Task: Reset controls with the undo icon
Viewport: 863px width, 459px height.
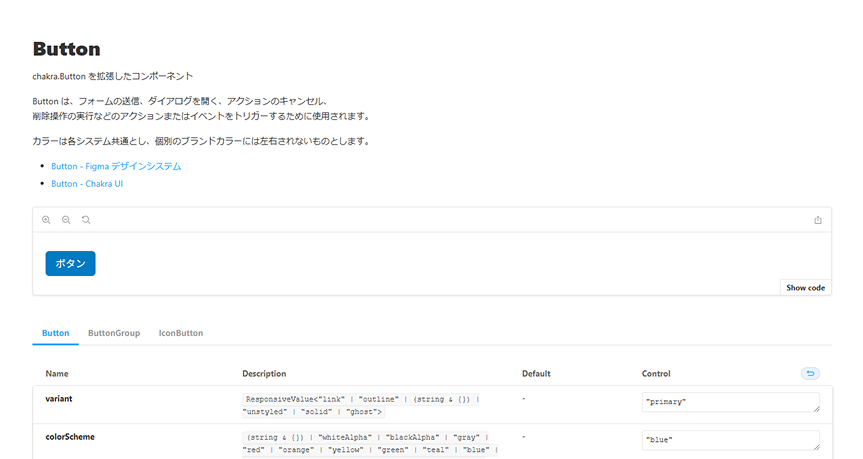Action: 810,374
